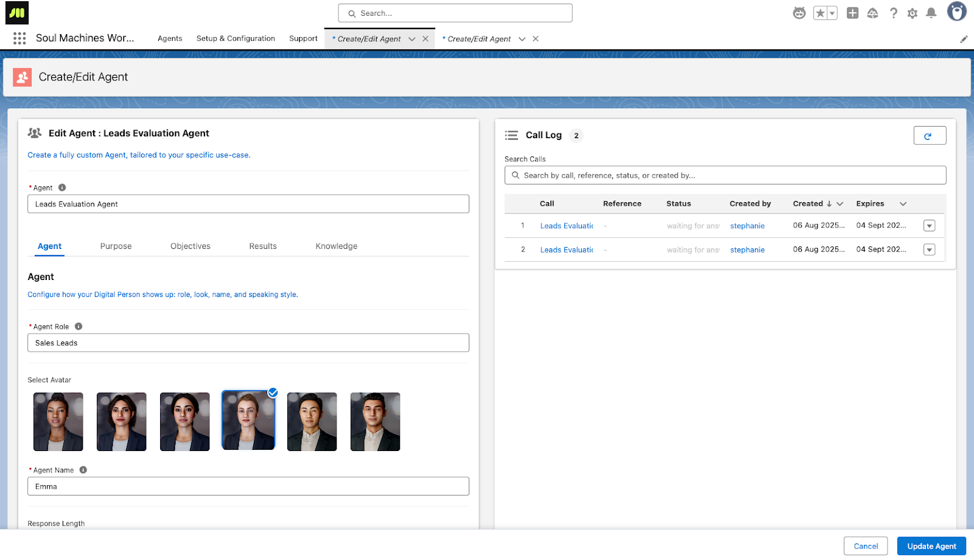Expand first Create/Edit Agent tab menu
This screenshot has height=560, width=974.
tap(412, 39)
